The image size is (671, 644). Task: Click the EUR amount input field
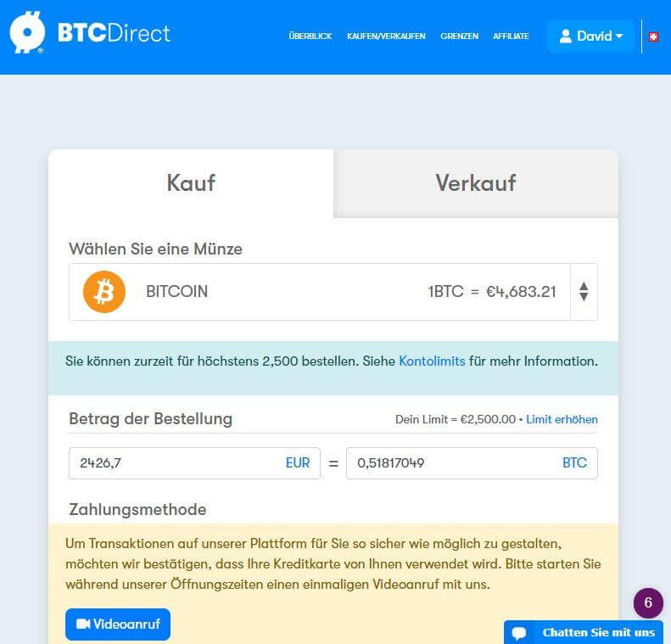[194, 463]
